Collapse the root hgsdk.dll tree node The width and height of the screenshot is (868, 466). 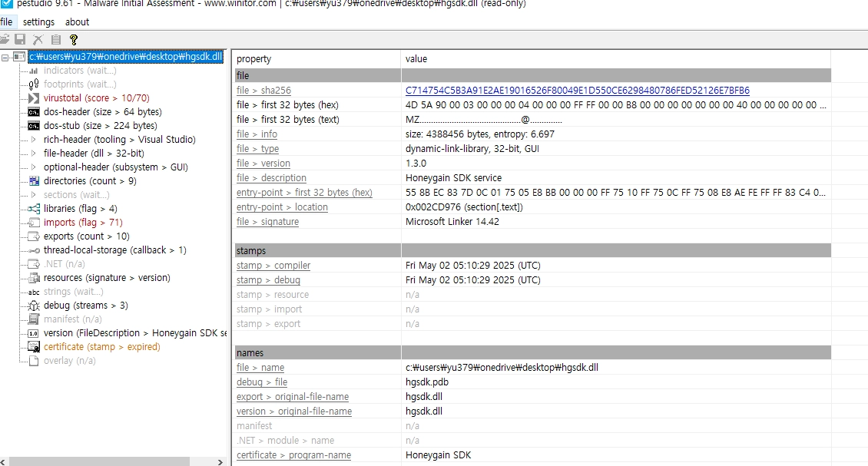tap(5, 57)
